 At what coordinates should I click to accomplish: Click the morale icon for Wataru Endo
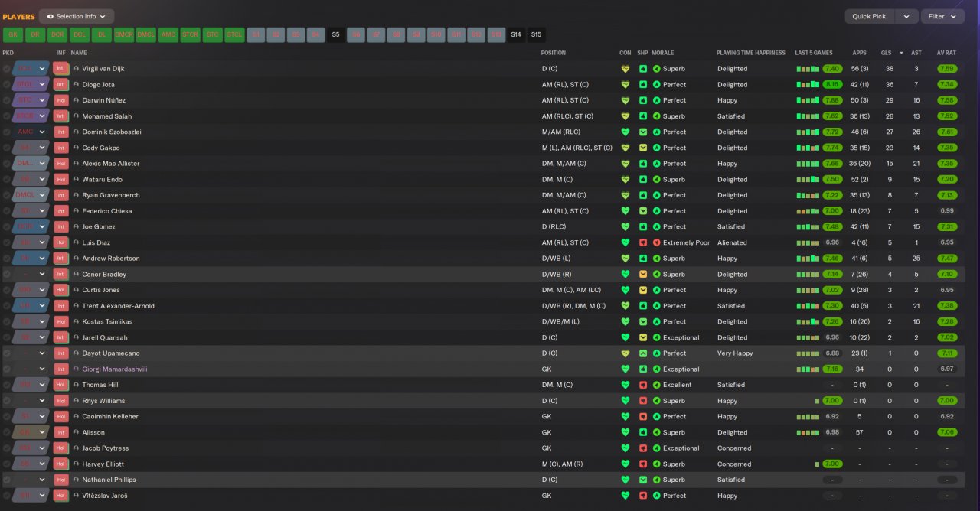pos(656,180)
